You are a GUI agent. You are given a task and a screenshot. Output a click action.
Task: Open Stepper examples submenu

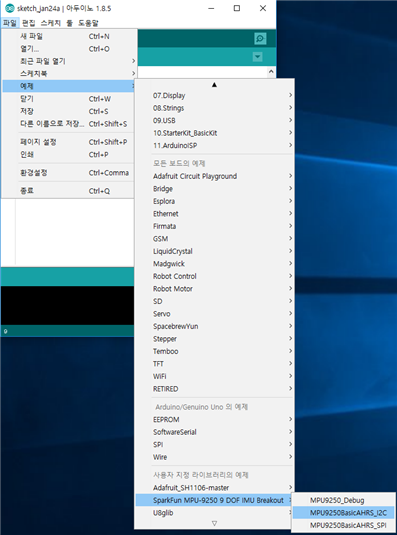(x=214, y=339)
